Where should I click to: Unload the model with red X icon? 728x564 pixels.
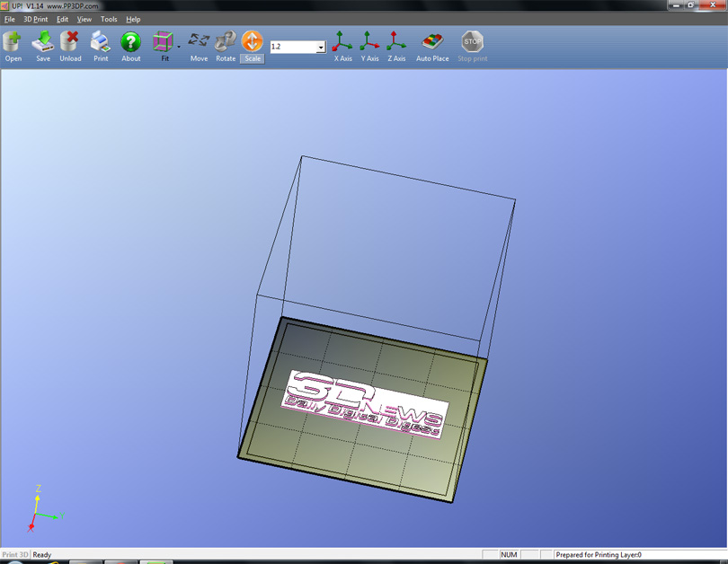(x=70, y=46)
